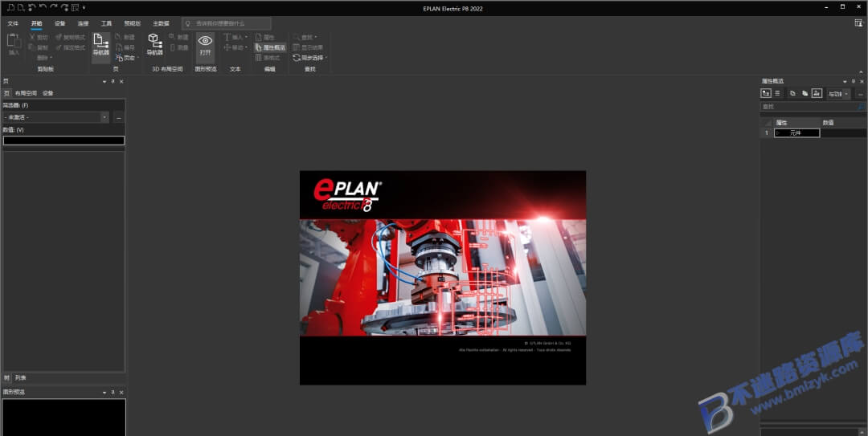
Task: Open the text 插入 dropdown
Action: tap(235, 37)
